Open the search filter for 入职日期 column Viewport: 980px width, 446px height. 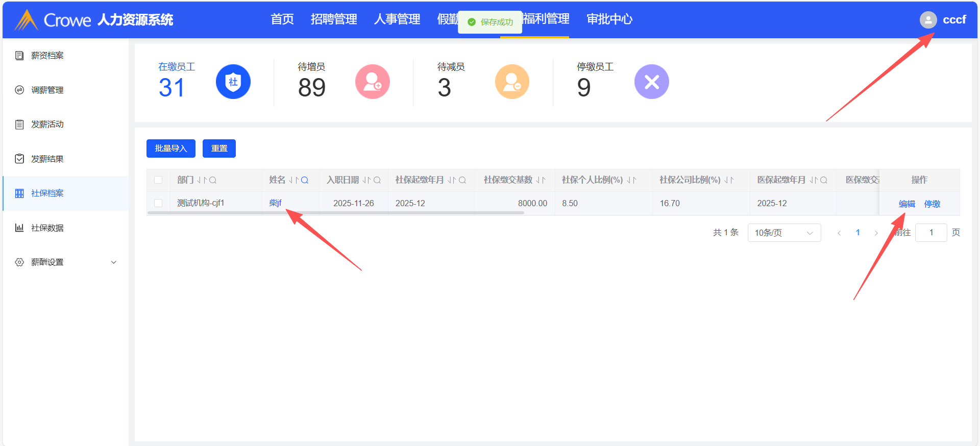[x=377, y=180]
